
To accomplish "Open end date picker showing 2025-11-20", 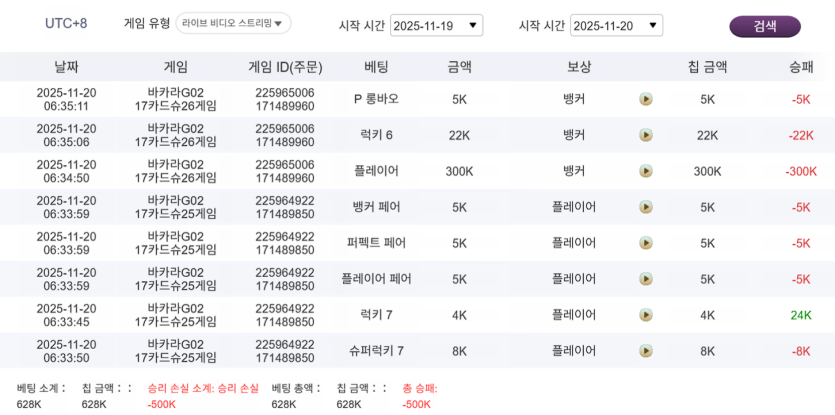I will tap(616, 26).
